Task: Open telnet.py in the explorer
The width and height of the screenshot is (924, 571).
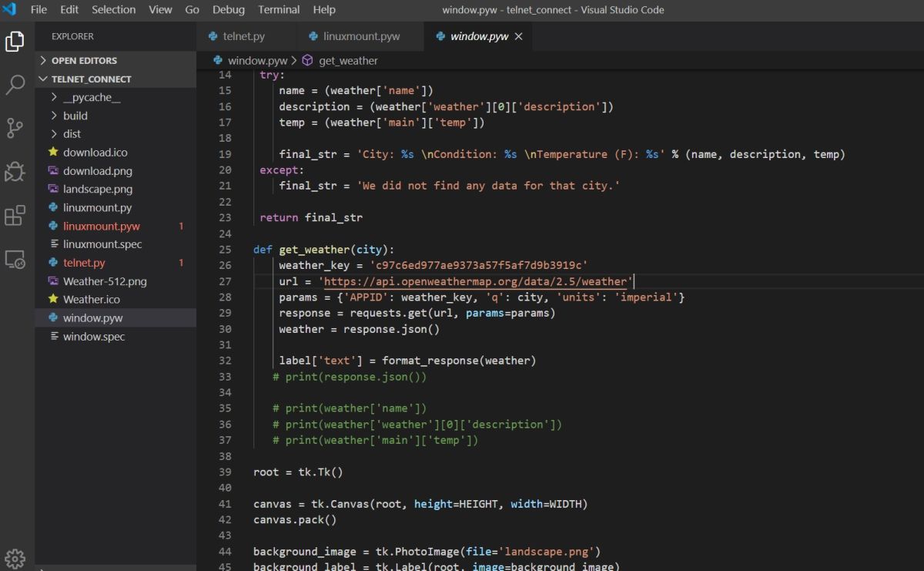Action: (115, 263)
